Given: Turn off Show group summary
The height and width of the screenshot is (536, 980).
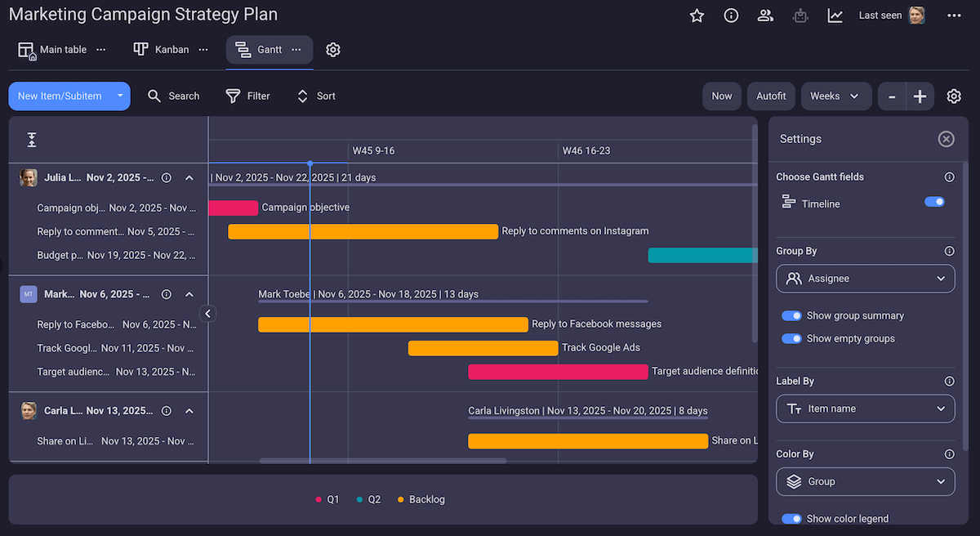Looking at the screenshot, I should pos(791,315).
